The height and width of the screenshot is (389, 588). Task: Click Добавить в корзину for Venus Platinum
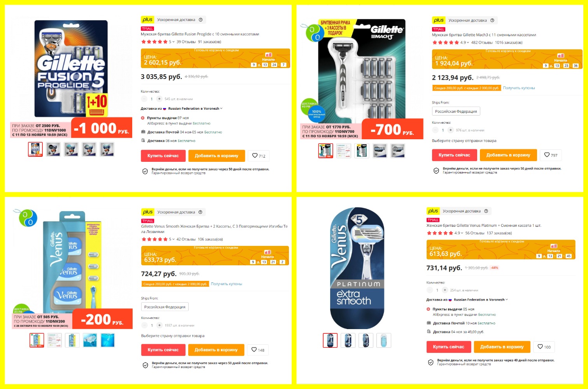(502, 347)
